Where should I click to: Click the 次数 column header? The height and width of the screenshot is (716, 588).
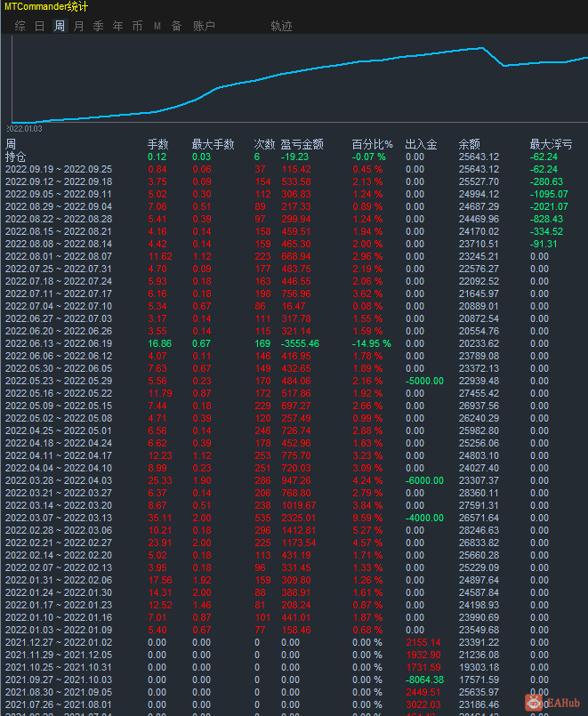(x=264, y=144)
